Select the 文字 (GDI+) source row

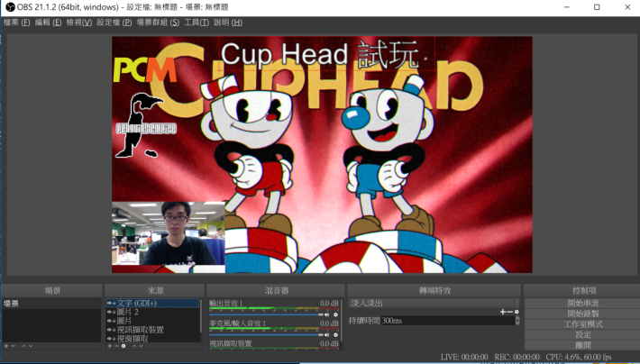click(x=153, y=304)
